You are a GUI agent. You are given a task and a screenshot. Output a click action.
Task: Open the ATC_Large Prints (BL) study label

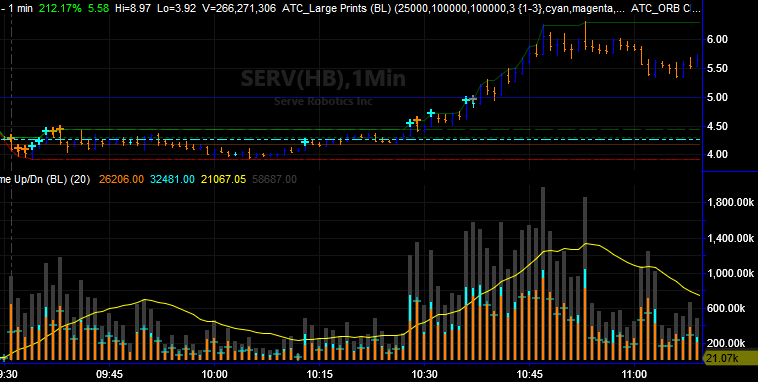tap(336, 8)
